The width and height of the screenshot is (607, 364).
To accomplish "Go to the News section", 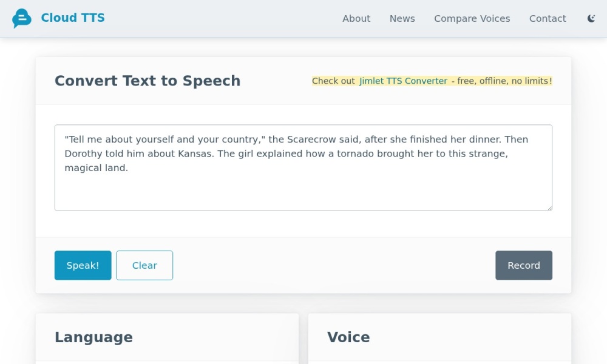I will pyautogui.click(x=402, y=19).
